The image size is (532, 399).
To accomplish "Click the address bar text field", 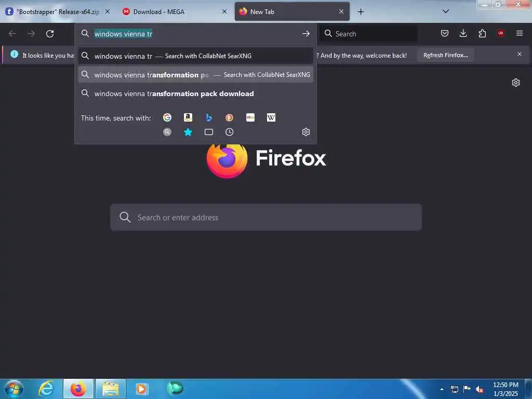I will tap(195, 34).
